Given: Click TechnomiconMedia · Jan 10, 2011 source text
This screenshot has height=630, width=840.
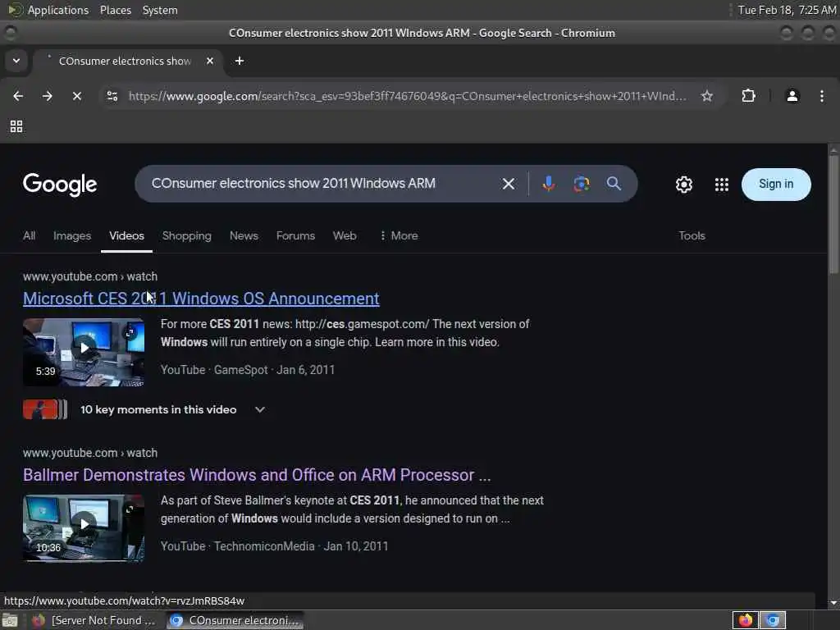Looking at the screenshot, I should pos(301,546).
